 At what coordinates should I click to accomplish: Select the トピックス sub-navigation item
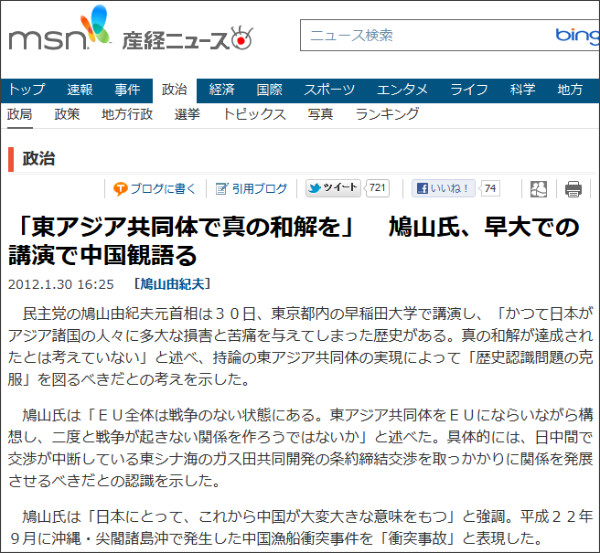click(254, 114)
